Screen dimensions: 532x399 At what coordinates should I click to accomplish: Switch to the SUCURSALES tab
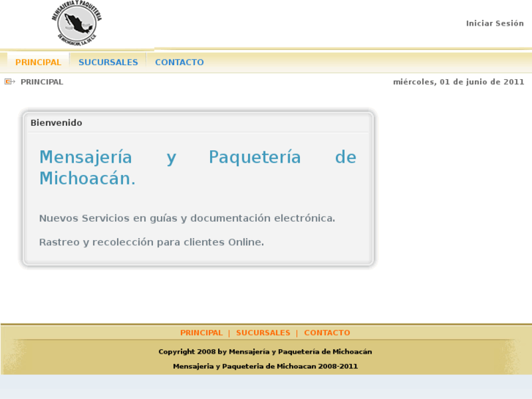pyautogui.click(x=108, y=62)
